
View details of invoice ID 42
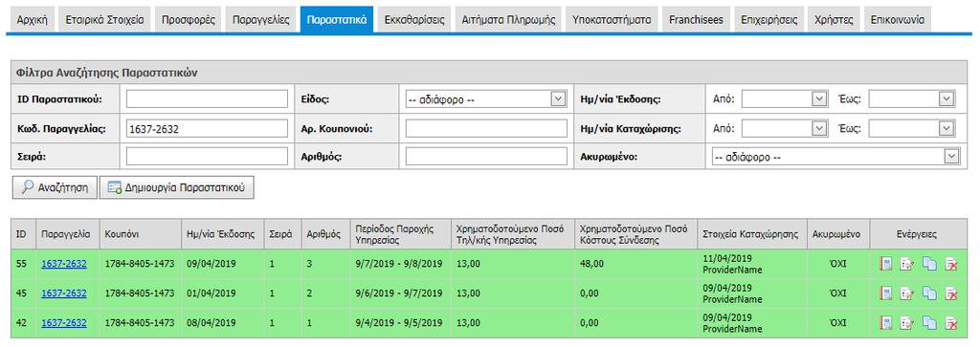885,323
